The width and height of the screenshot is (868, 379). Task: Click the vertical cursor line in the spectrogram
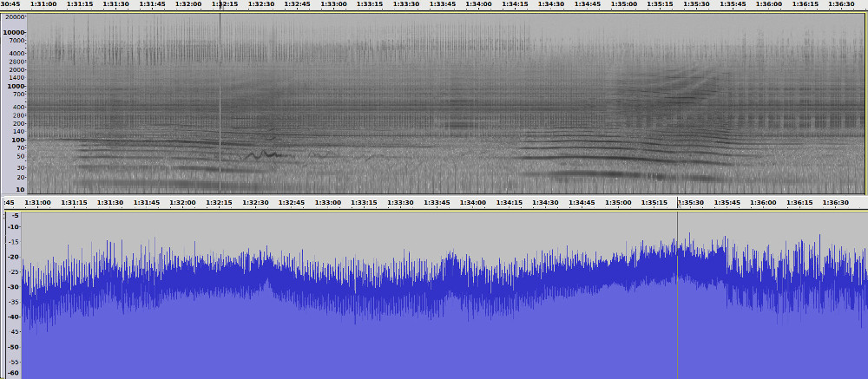(x=220, y=104)
